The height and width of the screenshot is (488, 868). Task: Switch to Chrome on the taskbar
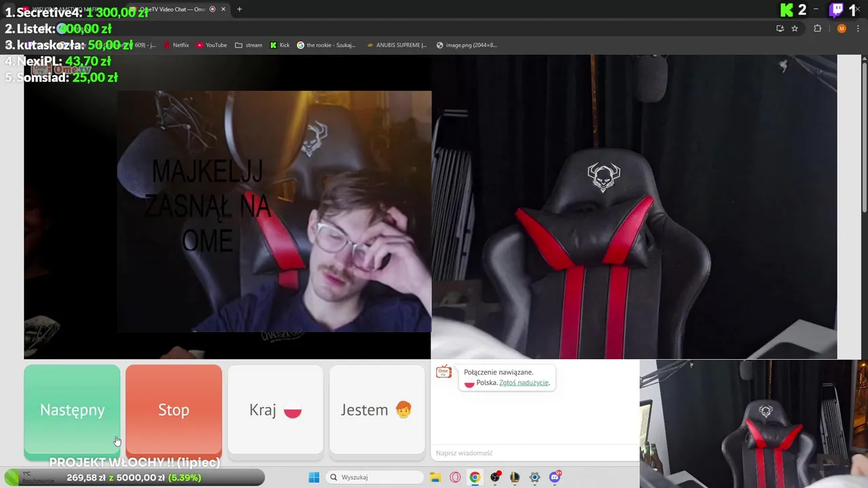coord(475,477)
